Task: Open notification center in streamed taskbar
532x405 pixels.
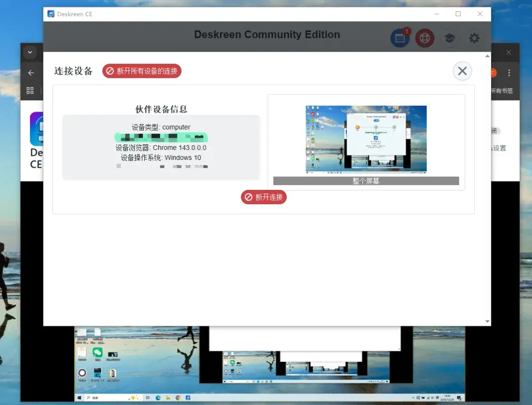Action: pos(459,398)
